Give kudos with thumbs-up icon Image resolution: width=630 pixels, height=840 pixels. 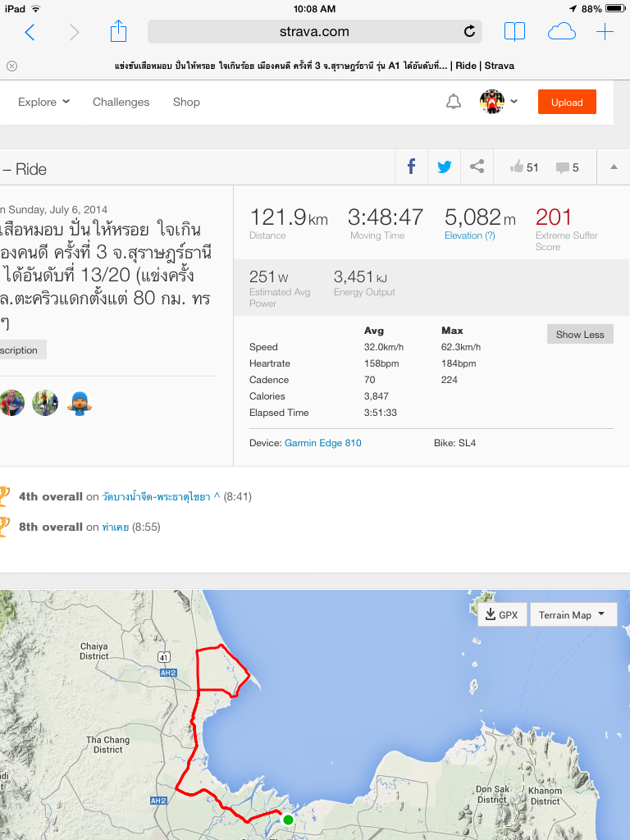[517, 167]
